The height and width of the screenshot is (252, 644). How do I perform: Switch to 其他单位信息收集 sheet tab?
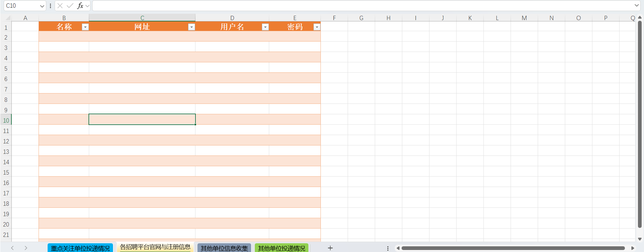tap(224, 248)
